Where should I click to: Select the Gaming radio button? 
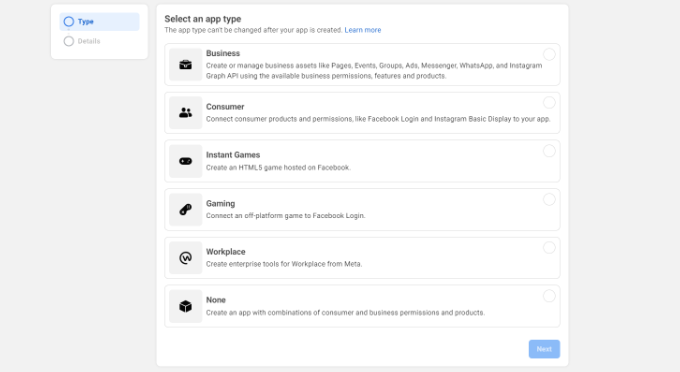(549, 199)
